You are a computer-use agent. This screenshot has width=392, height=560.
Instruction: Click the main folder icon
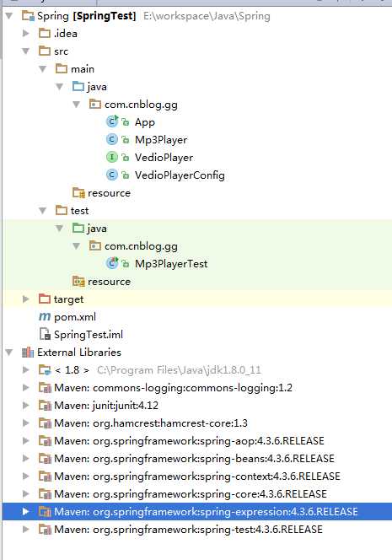click(x=62, y=68)
